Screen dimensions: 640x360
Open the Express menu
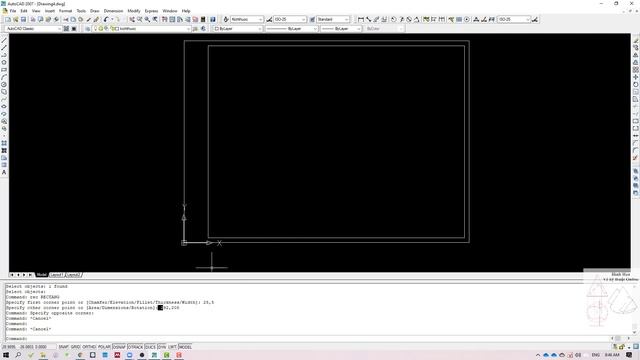pyautogui.click(x=151, y=11)
